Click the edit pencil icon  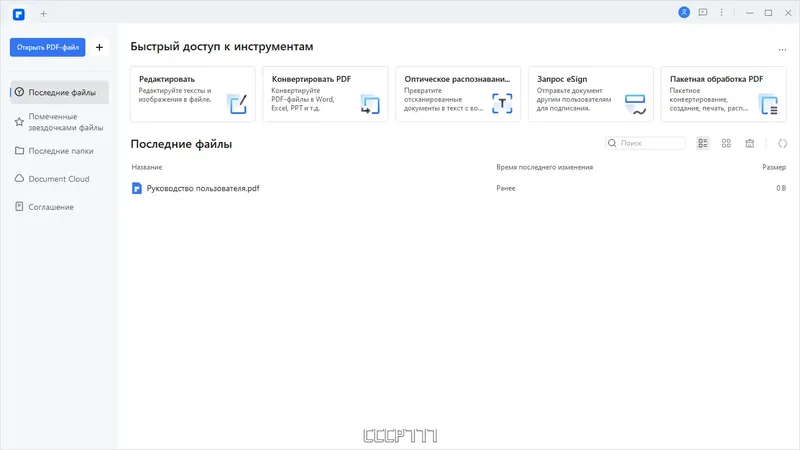pos(237,104)
